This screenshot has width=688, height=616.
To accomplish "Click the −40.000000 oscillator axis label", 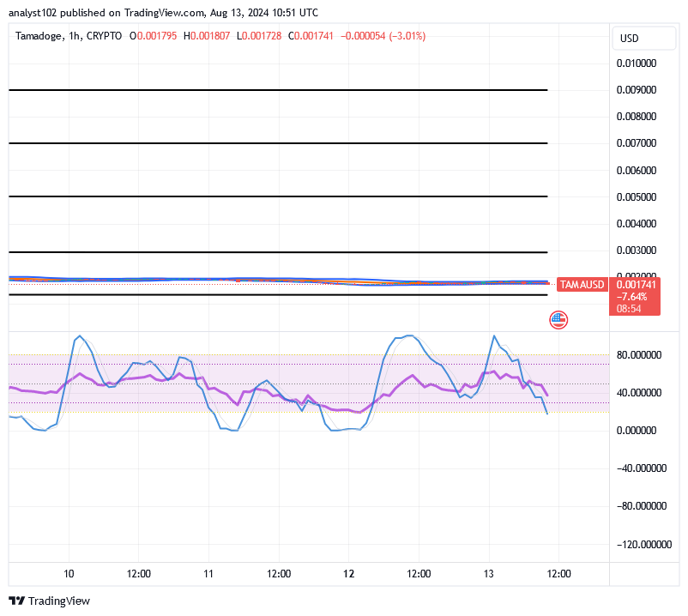I will [642, 468].
